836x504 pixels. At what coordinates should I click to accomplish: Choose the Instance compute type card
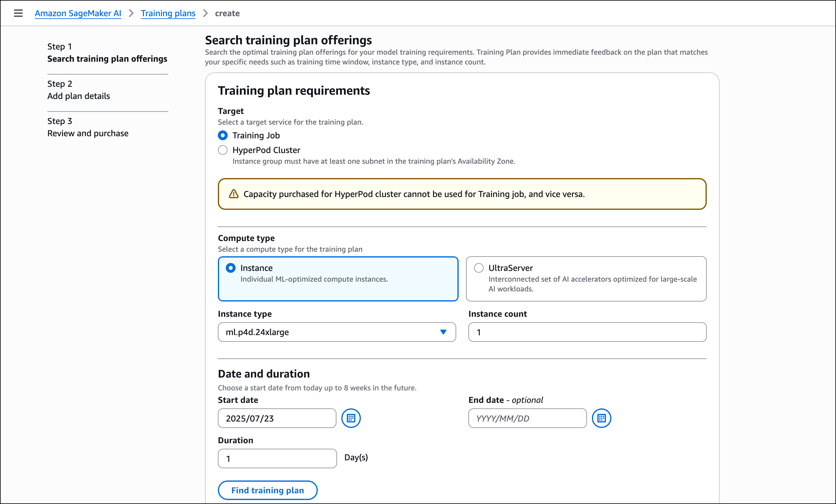coord(338,279)
